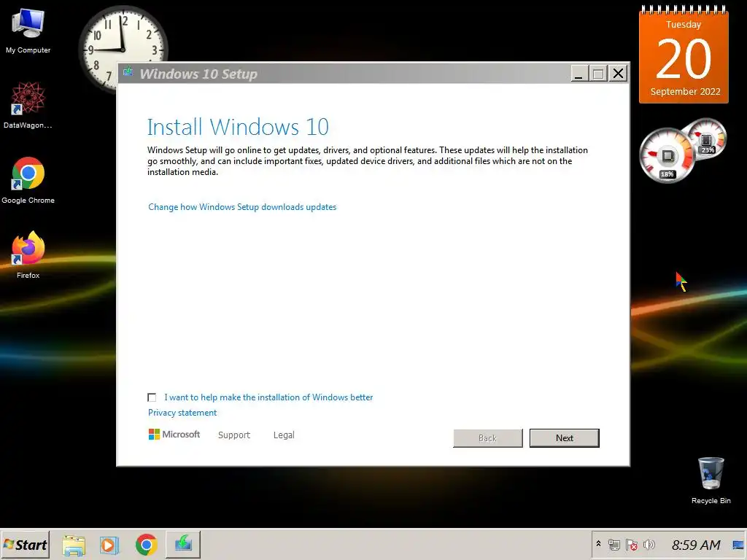Open the Support link
The width and height of the screenshot is (747, 560).
click(234, 435)
